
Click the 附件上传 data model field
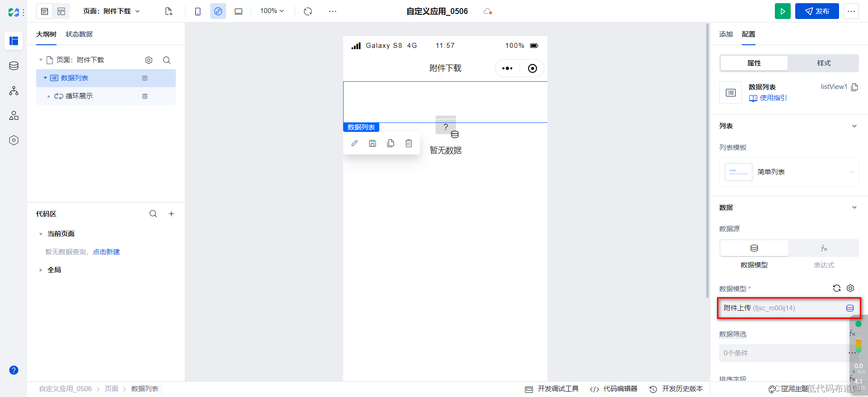click(789, 308)
